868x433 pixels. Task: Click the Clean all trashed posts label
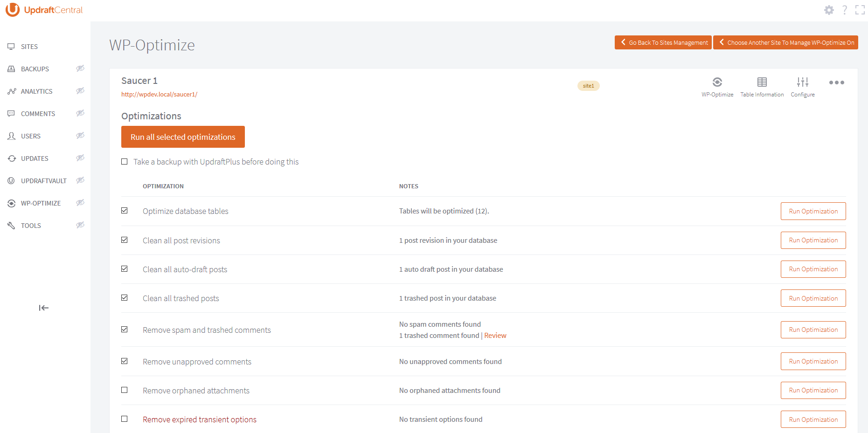coord(181,298)
